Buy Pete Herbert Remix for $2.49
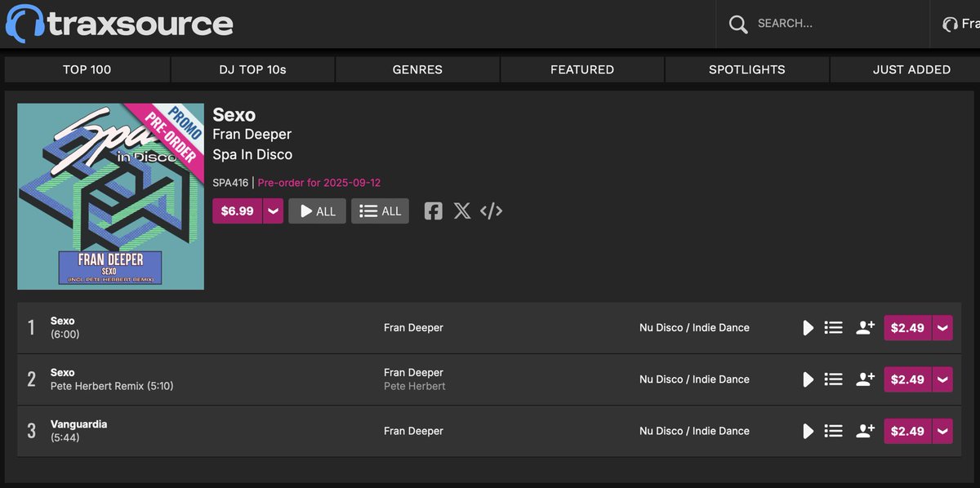The image size is (980, 488). (x=907, y=379)
